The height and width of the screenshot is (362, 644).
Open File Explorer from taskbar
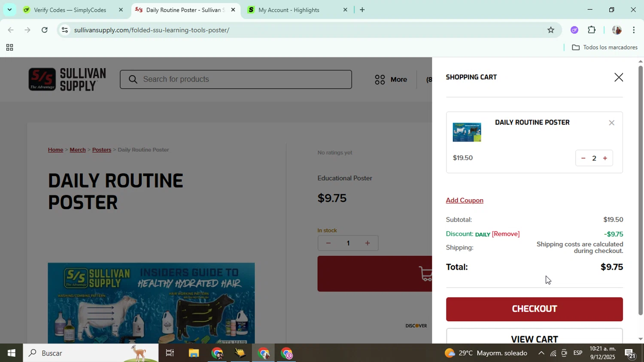[x=194, y=353]
